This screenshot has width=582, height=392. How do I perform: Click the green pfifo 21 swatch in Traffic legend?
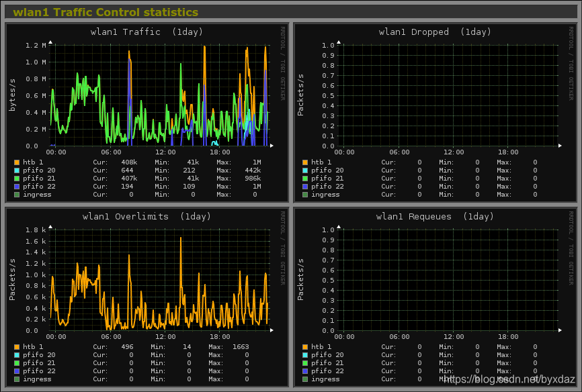point(17,179)
